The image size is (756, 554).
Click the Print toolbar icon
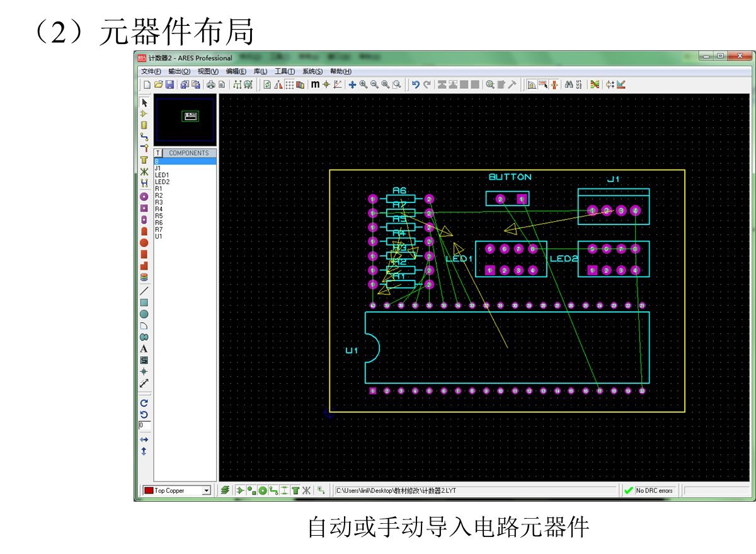[x=210, y=84]
